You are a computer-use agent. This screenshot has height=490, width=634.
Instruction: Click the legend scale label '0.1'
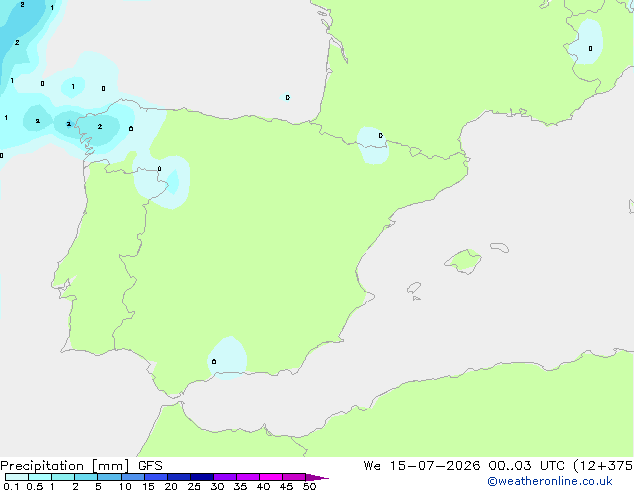coord(11,486)
